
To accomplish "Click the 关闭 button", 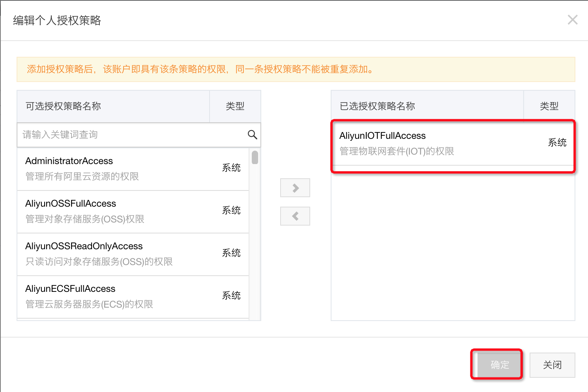I will (552, 365).
